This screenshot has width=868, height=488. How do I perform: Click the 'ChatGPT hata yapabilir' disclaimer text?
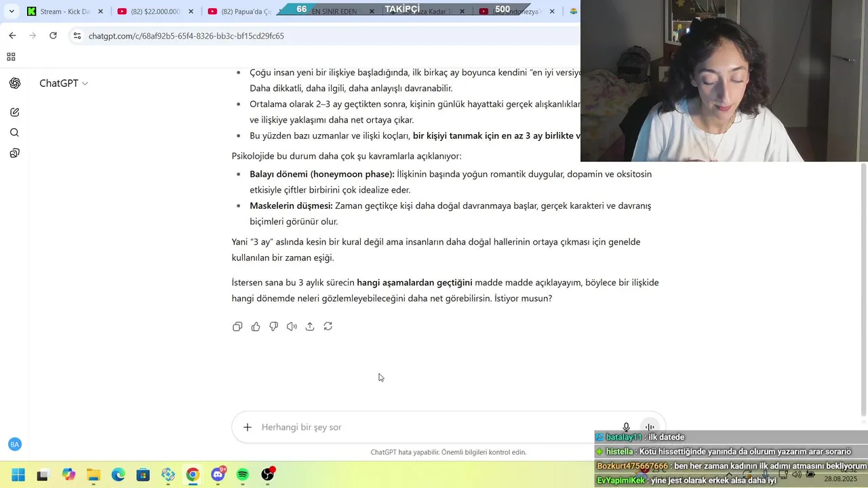point(448,452)
